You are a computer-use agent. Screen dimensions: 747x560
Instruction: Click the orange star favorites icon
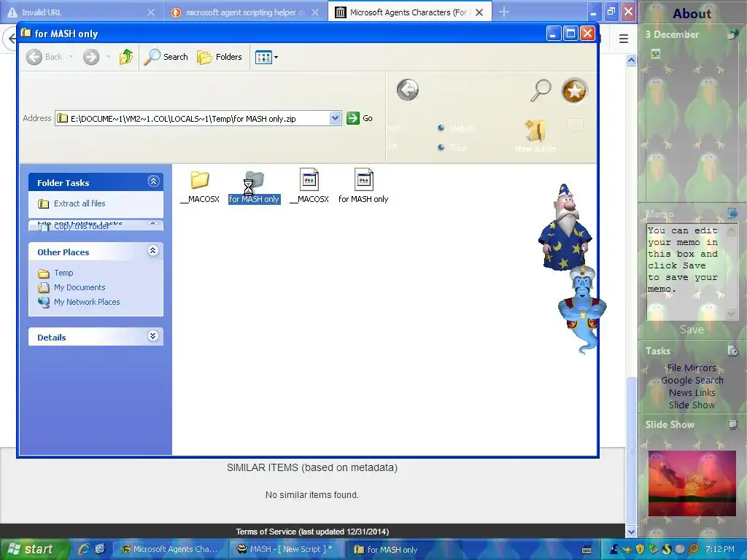pos(575,90)
